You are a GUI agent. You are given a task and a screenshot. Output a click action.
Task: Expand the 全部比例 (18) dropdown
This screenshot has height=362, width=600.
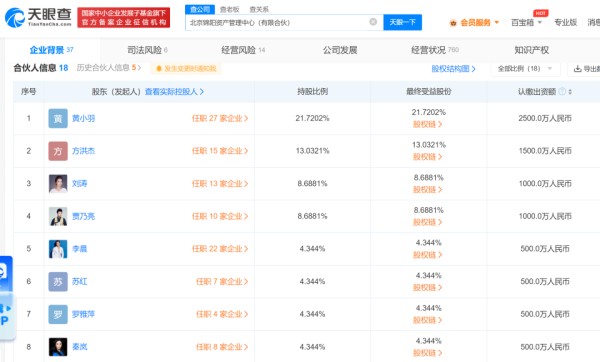click(525, 68)
